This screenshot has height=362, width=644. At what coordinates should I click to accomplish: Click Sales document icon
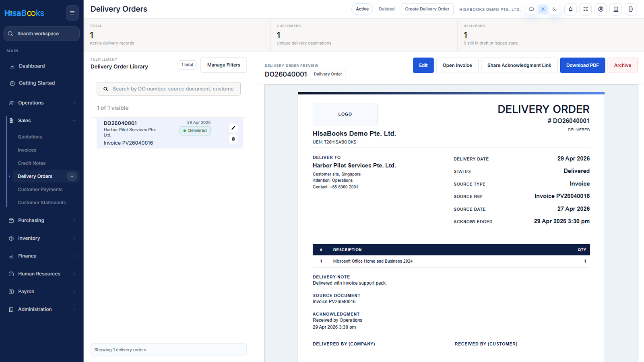pos(11,121)
